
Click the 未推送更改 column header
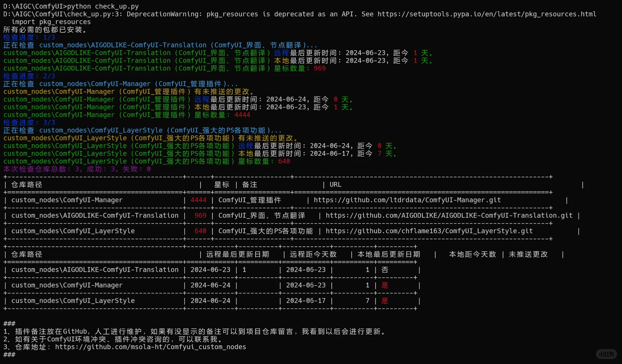pos(528,254)
